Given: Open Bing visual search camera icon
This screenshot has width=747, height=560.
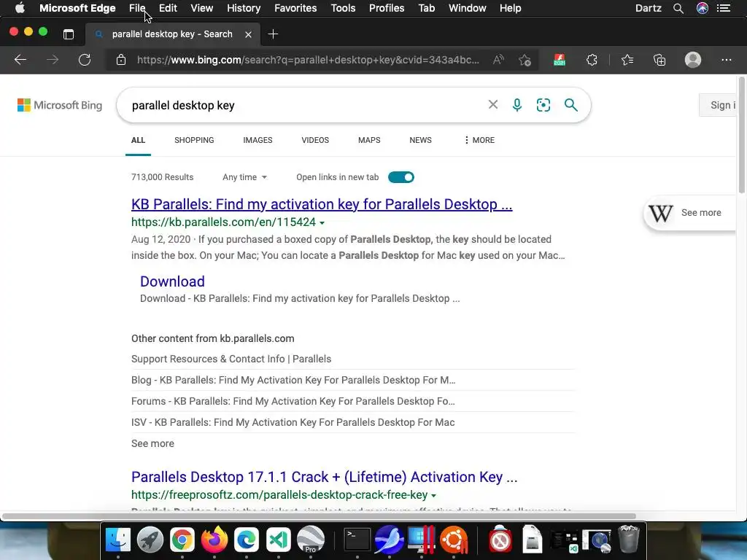Looking at the screenshot, I should click(x=543, y=105).
